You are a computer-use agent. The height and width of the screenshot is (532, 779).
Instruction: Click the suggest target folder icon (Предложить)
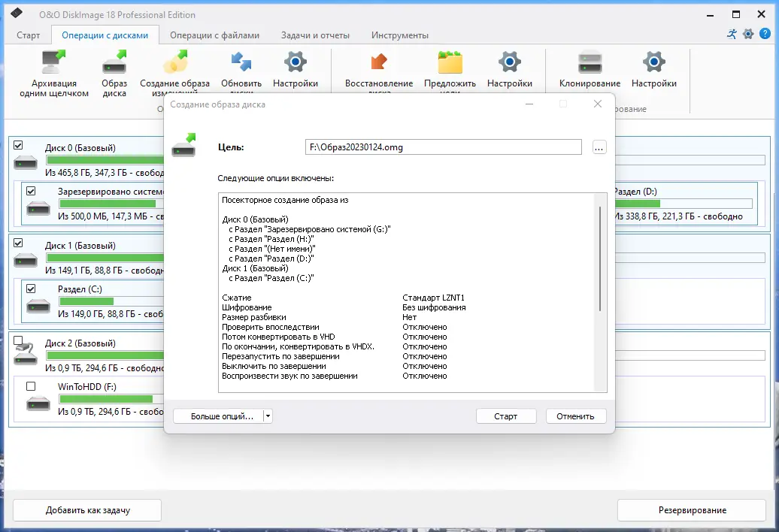(x=450, y=62)
